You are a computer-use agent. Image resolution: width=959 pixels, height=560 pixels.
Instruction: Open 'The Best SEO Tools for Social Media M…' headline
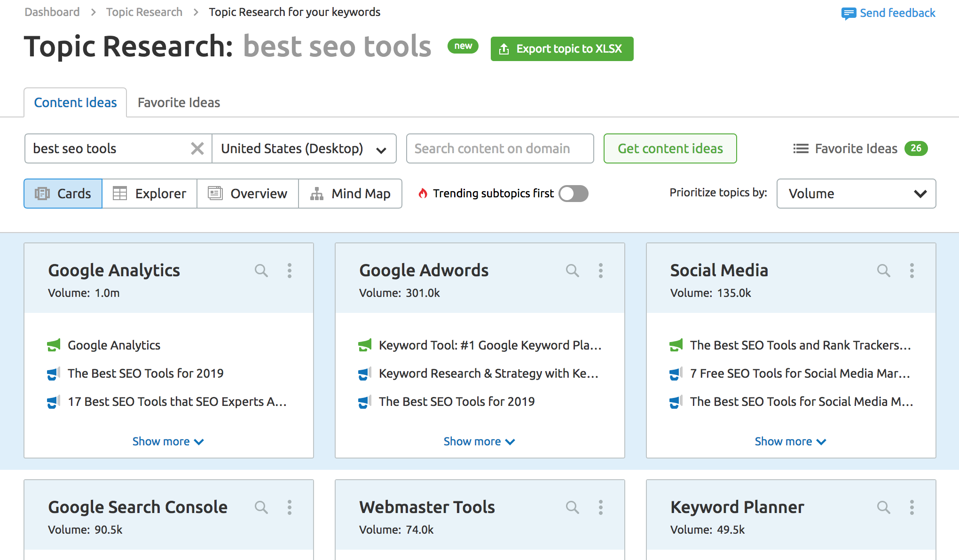[x=802, y=402]
